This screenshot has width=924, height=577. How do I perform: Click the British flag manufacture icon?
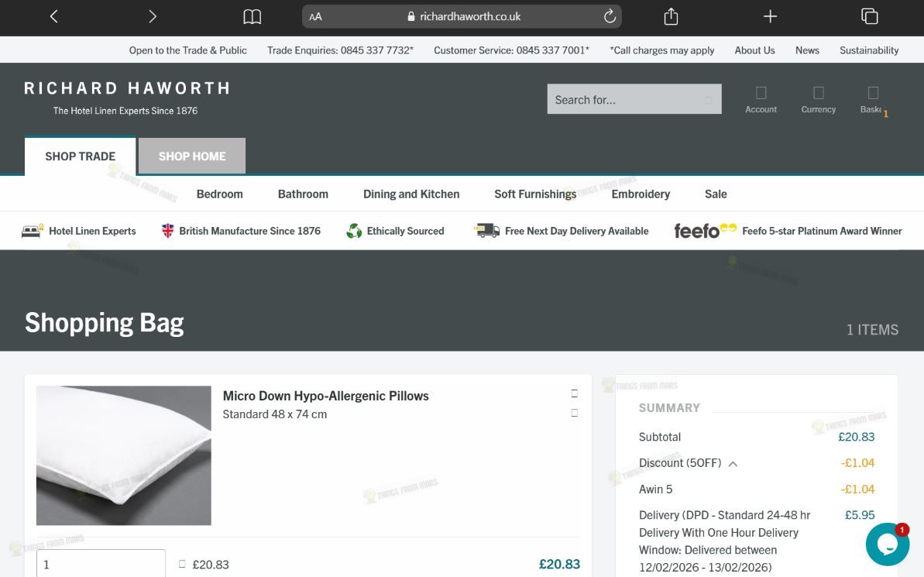(x=168, y=231)
